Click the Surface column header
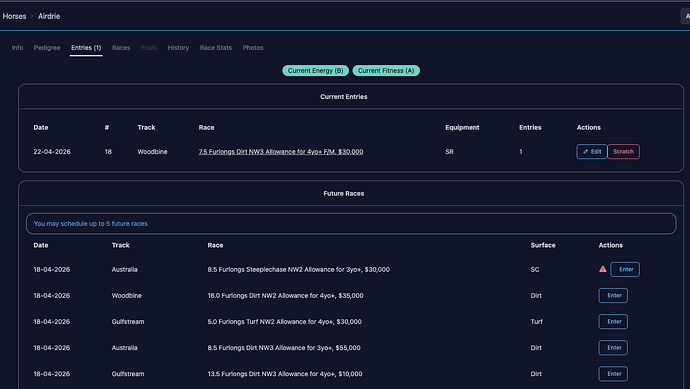The width and height of the screenshot is (690, 389). [x=543, y=245]
